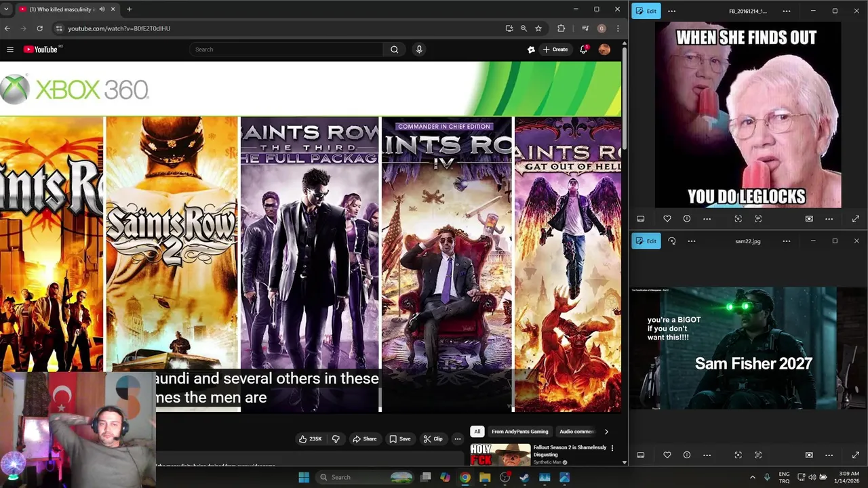Click the Windows taskbar search box
This screenshot has width=868, height=488.
[x=366, y=477]
